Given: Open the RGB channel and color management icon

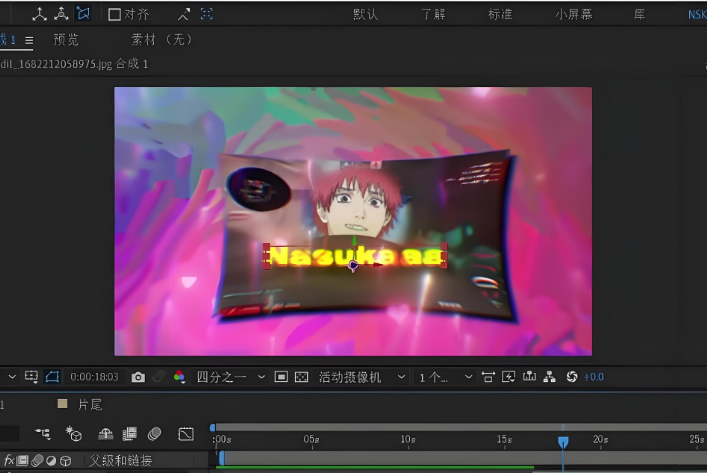Looking at the screenshot, I should (x=179, y=377).
